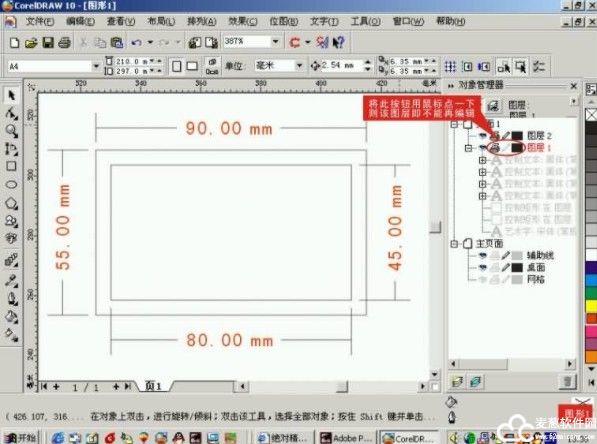Open the A4 paper size dropdown
The image size is (597, 444).
pyautogui.click(x=96, y=66)
